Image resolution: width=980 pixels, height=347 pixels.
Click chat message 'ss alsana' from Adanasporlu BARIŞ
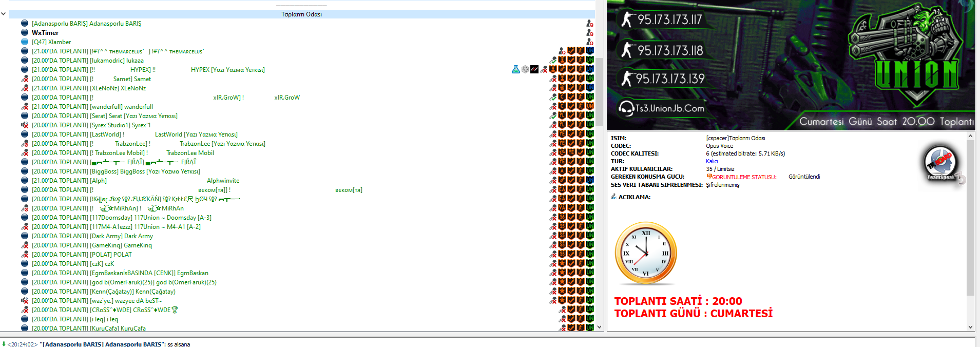[x=179, y=344]
